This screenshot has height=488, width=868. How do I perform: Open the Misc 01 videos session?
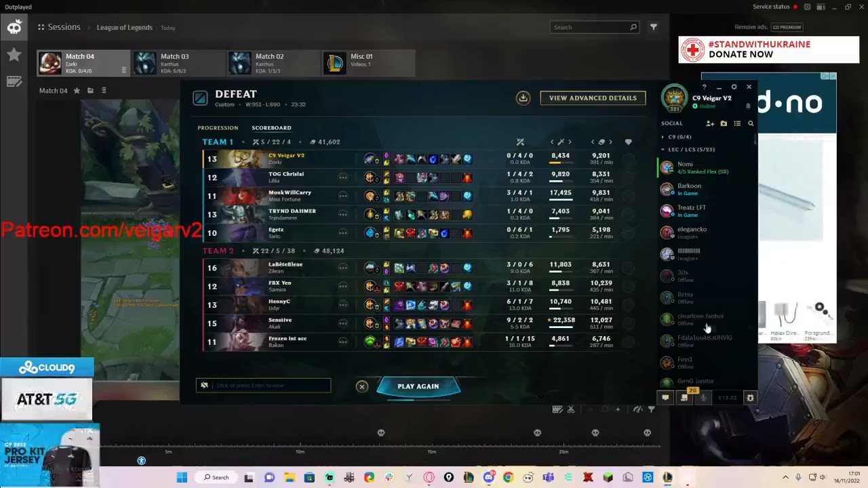coord(368,63)
